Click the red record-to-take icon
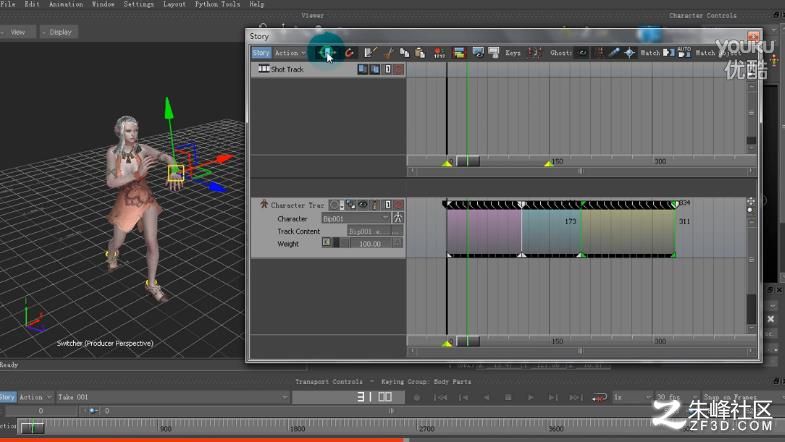The height and width of the screenshot is (442, 785). click(x=439, y=53)
